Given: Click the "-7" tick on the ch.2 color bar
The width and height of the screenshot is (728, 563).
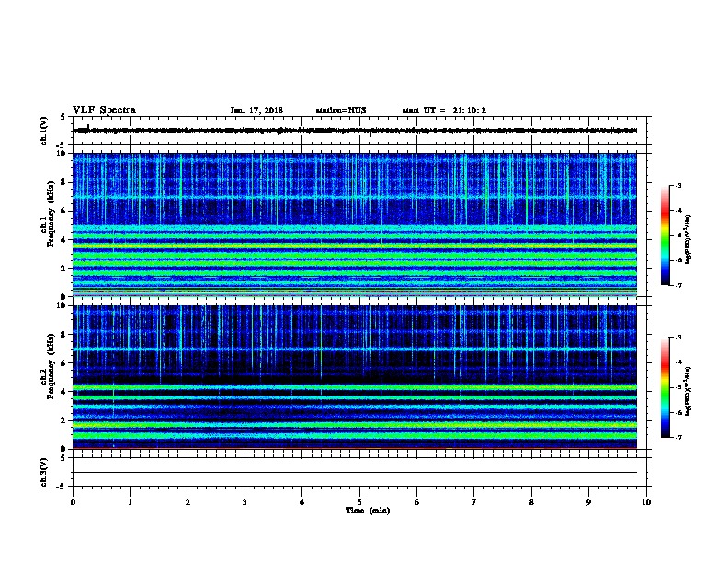Looking at the screenshot, I should pos(678,438).
